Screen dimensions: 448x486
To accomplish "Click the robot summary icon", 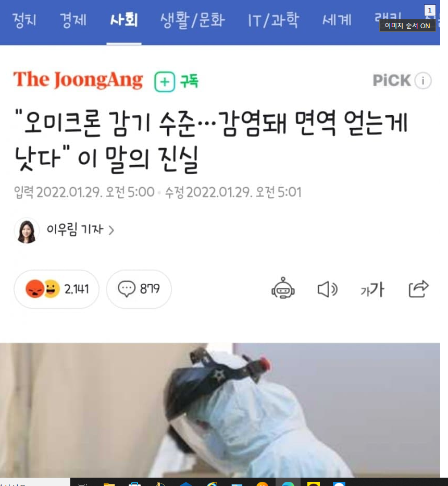I will pyautogui.click(x=283, y=288).
